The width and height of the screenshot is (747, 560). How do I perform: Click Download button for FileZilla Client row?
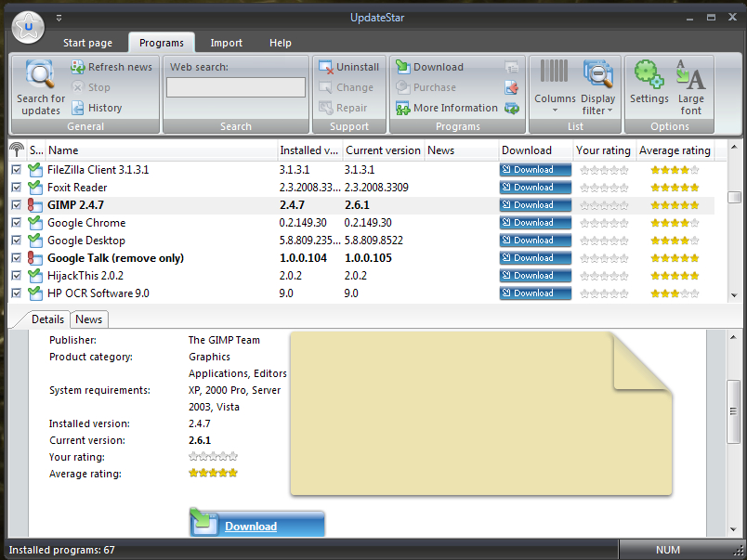point(535,170)
